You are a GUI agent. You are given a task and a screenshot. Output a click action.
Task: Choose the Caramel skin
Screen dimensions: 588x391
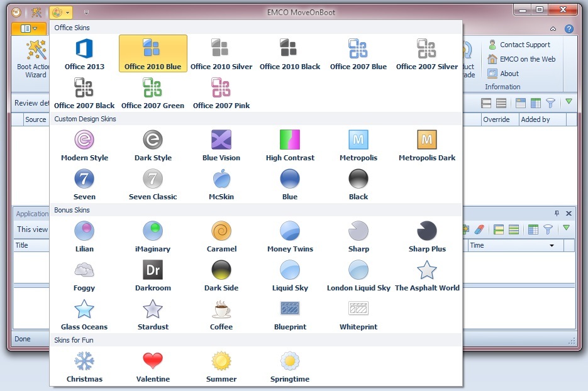221,236
